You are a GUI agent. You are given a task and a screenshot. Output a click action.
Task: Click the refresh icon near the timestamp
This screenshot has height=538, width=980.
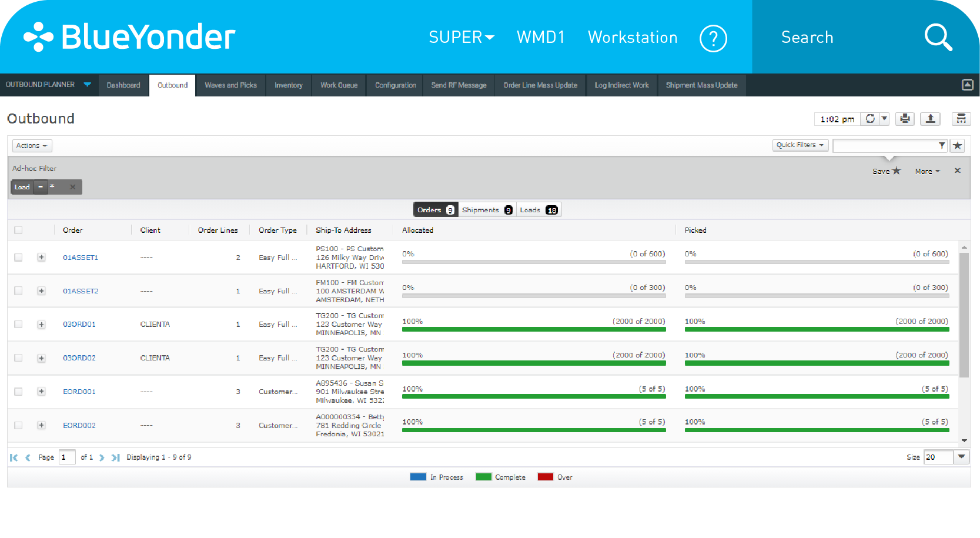tap(870, 119)
